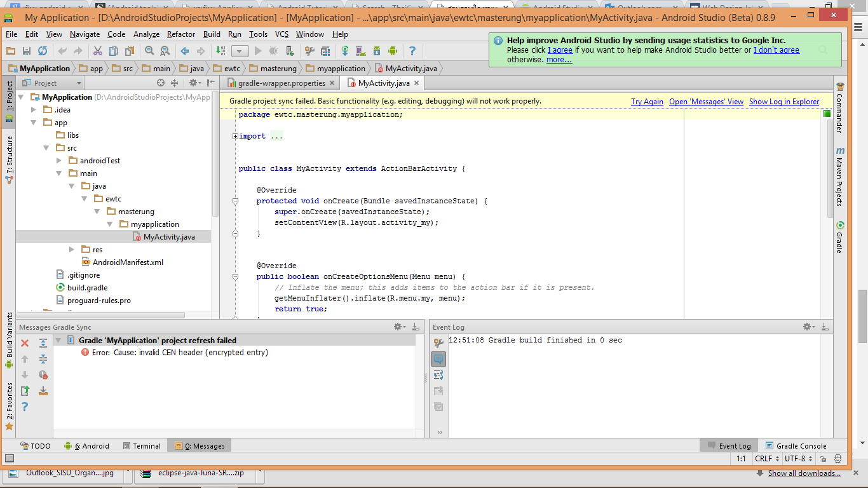Click Open 'Messages' View link
This screenshot has height=488, width=868.
[x=706, y=102]
